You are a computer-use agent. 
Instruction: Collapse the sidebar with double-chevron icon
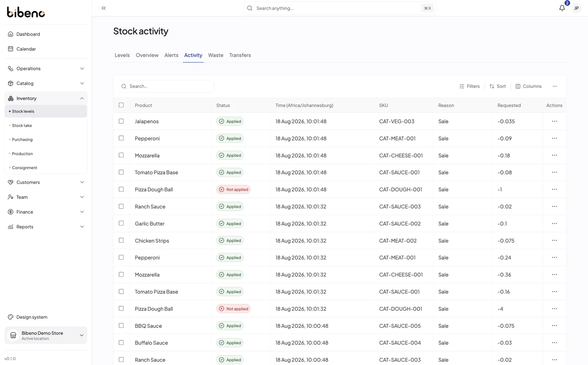(x=104, y=8)
